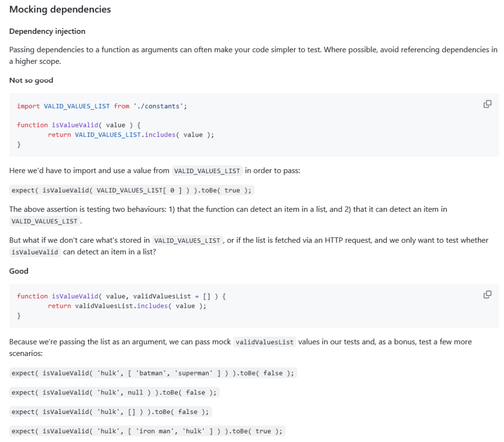This screenshot has width=504, height=442.
Task: Click the 'Not so good' subheading
Action: point(31,80)
